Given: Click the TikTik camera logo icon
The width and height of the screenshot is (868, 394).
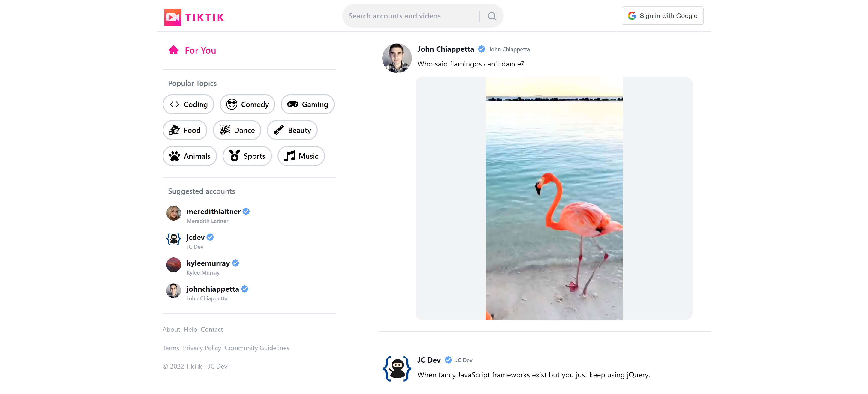Looking at the screenshot, I should (172, 17).
